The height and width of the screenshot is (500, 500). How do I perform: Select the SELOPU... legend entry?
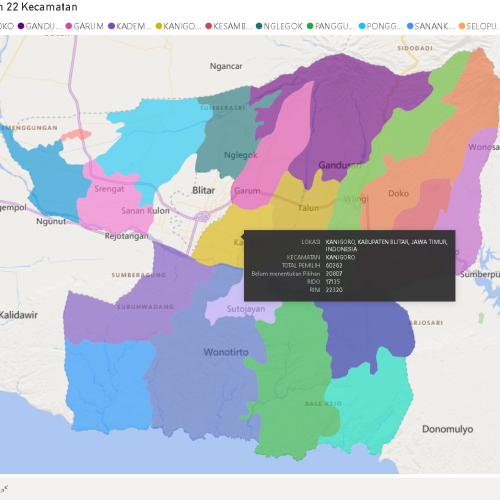(479, 26)
